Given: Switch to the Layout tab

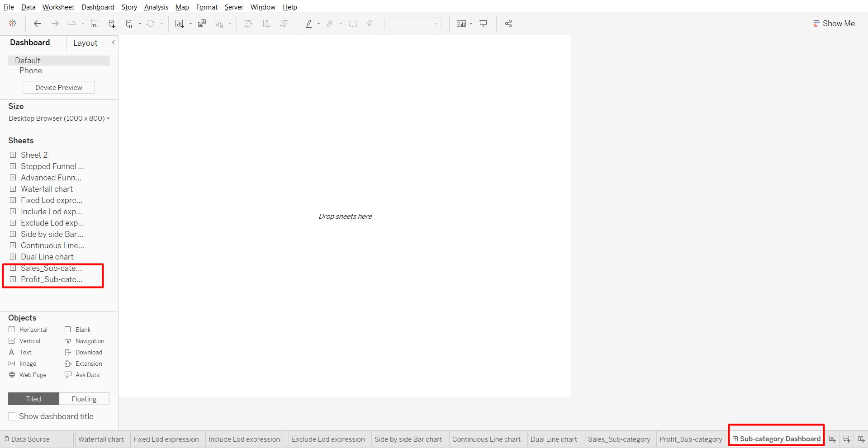Looking at the screenshot, I should [x=85, y=43].
